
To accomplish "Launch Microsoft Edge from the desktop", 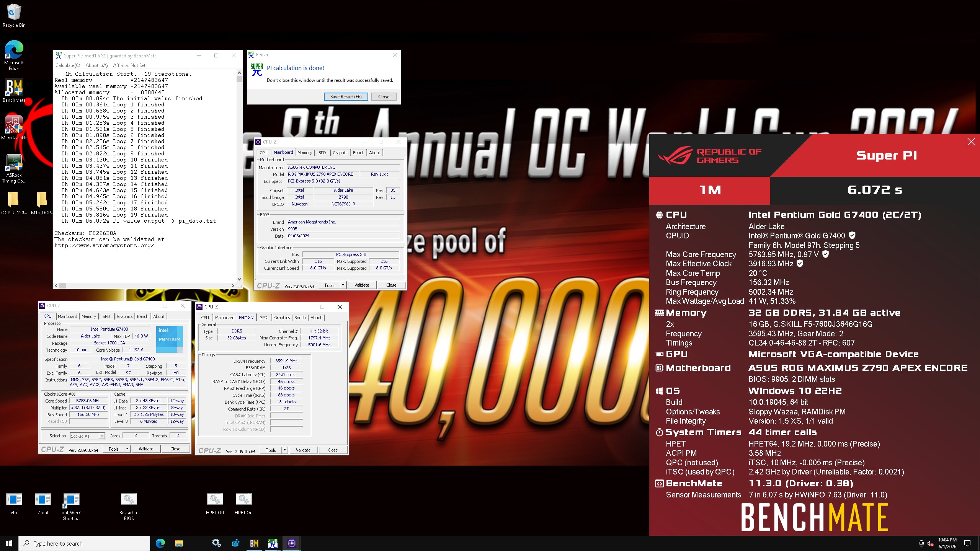I will pos(14,55).
